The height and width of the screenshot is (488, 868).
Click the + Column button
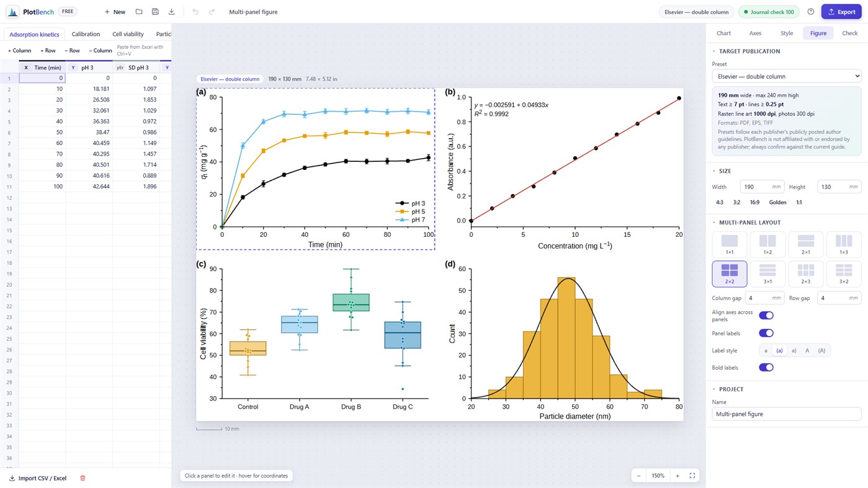[19, 50]
